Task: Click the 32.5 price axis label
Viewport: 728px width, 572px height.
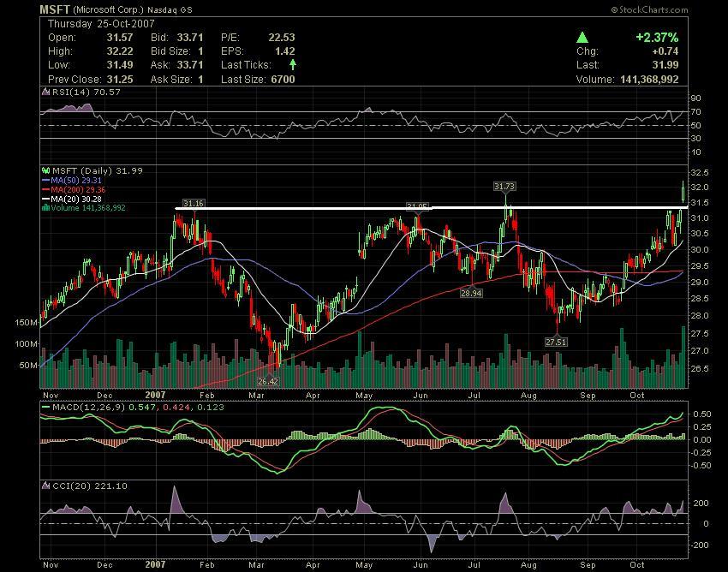Action: coord(700,173)
